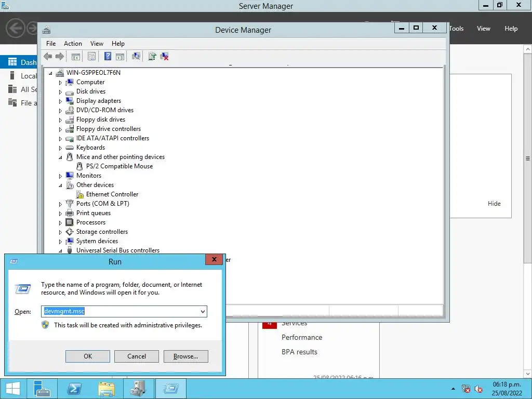The height and width of the screenshot is (399, 532).
Task: Open the Properties toolbar icon
Action: pyautogui.click(x=91, y=56)
